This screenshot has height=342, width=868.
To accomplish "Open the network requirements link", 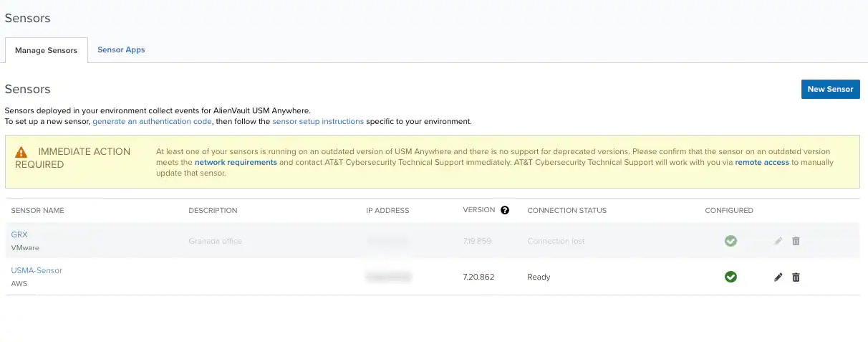I will coord(236,163).
